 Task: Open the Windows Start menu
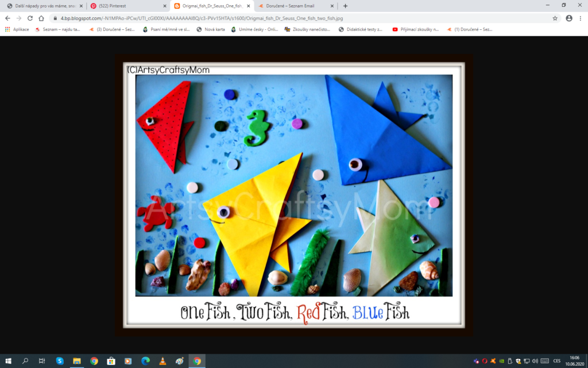click(8, 361)
